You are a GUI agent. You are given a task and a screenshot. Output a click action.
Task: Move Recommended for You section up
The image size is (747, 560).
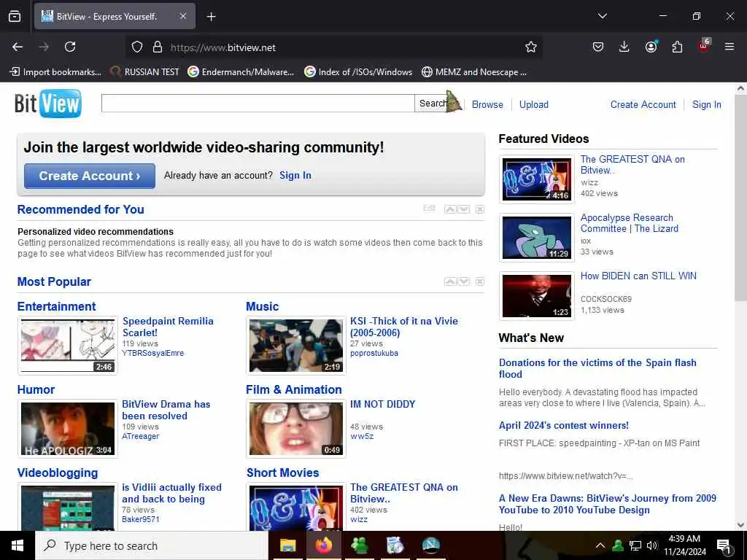[450, 209]
